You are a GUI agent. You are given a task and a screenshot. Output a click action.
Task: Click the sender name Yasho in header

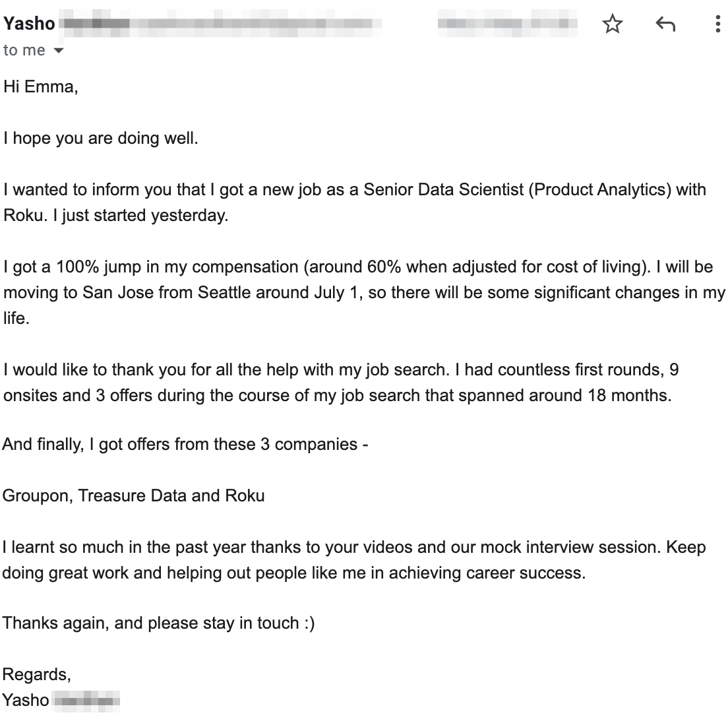click(x=29, y=24)
